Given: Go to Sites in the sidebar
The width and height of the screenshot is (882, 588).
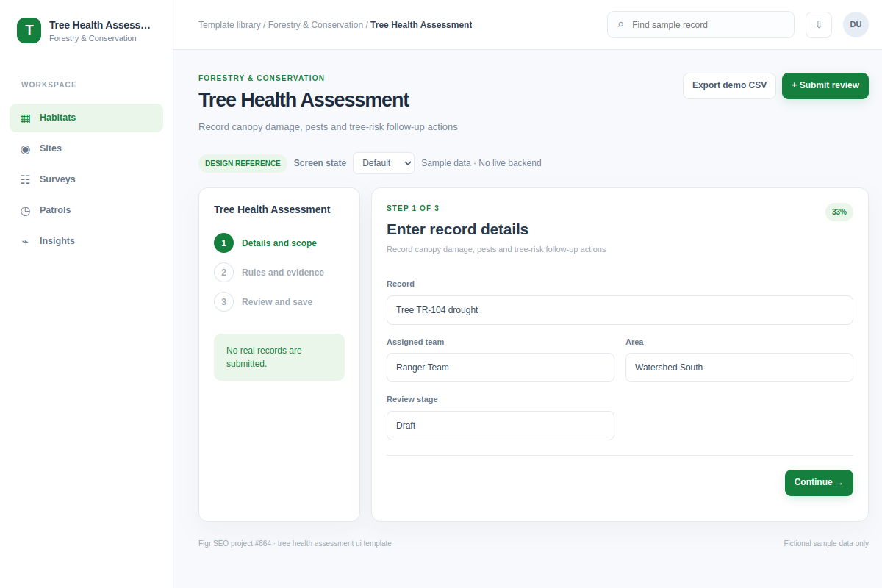Looking at the screenshot, I should click(86, 148).
